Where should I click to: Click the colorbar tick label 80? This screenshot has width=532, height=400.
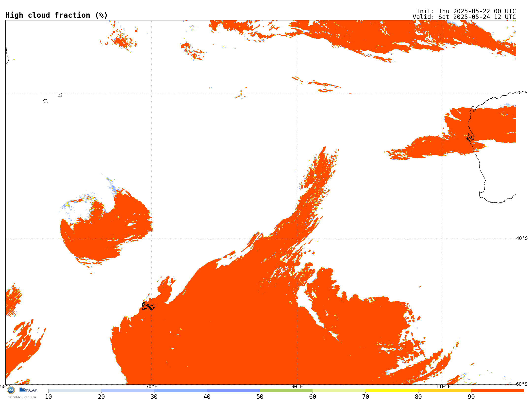pyautogui.click(x=418, y=397)
